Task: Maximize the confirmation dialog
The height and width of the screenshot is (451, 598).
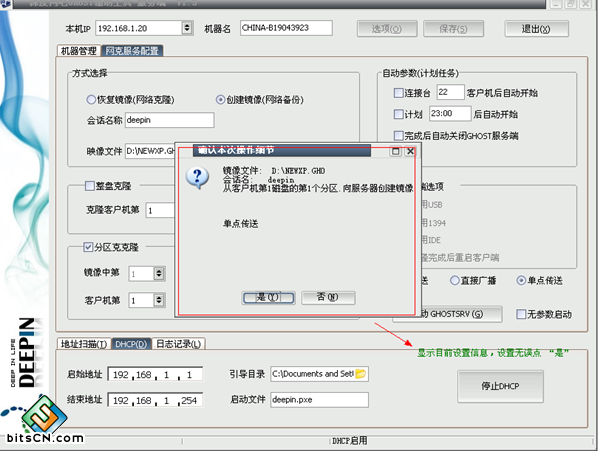Action: click(396, 151)
